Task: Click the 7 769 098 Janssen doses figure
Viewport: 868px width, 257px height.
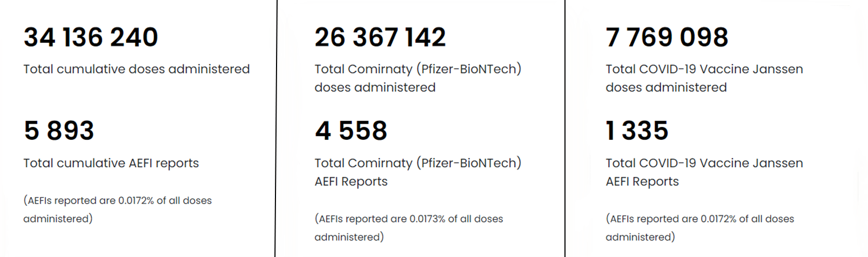Action: pos(667,37)
